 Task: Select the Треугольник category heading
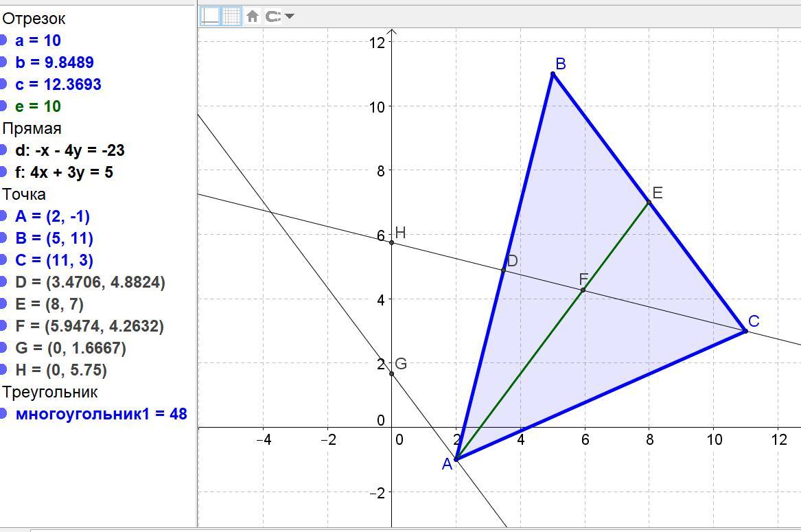click(x=50, y=392)
